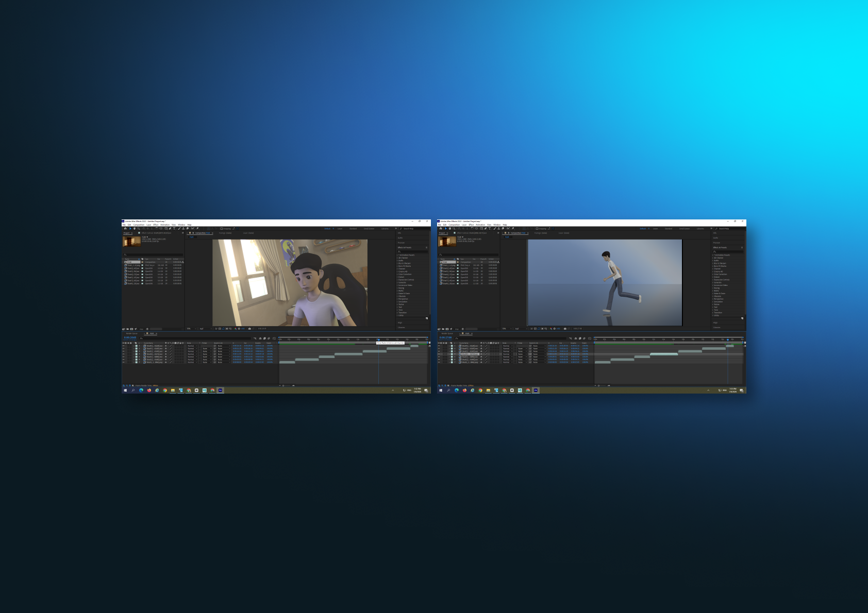The width and height of the screenshot is (868, 613).
Task: Toggle the Snapping checkbox in right window
Action: point(537,228)
